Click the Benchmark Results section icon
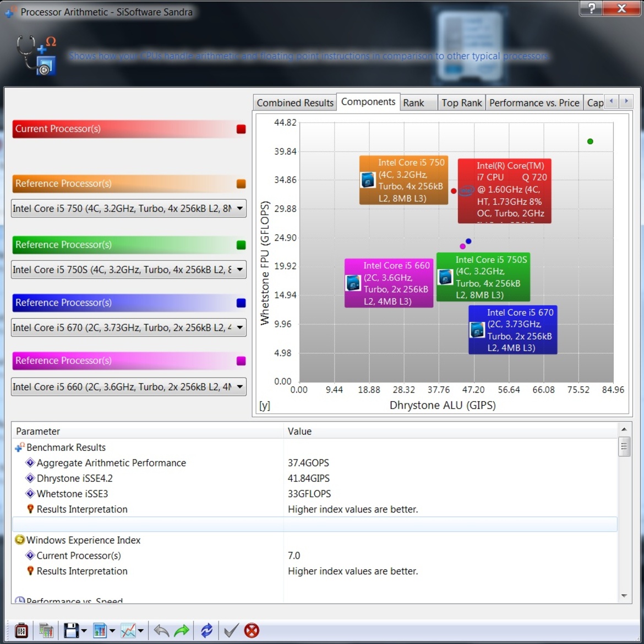644x644 pixels. (19, 447)
